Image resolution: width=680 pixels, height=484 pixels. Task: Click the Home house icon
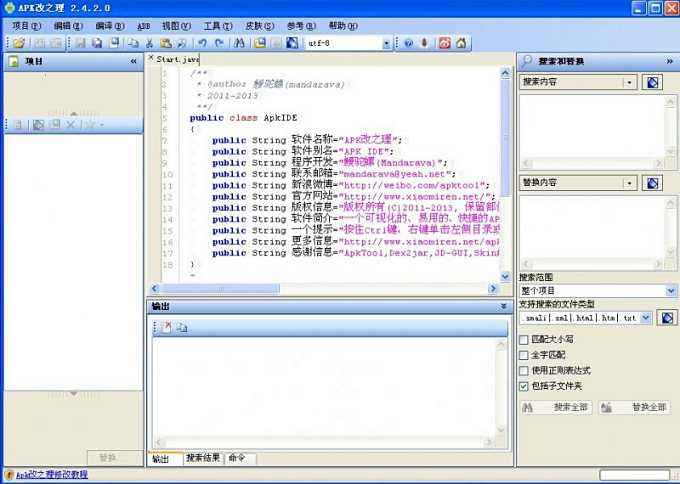click(462, 43)
